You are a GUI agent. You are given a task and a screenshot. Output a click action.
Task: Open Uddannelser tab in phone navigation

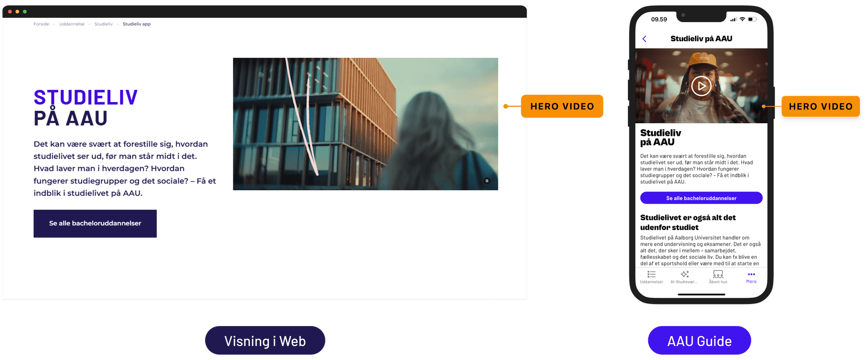point(651,277)
